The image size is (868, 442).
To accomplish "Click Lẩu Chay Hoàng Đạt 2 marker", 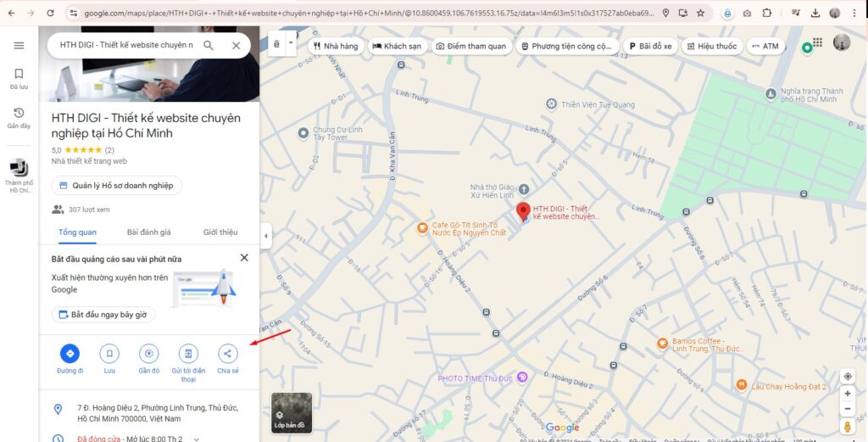I will [x=742, y=384].
